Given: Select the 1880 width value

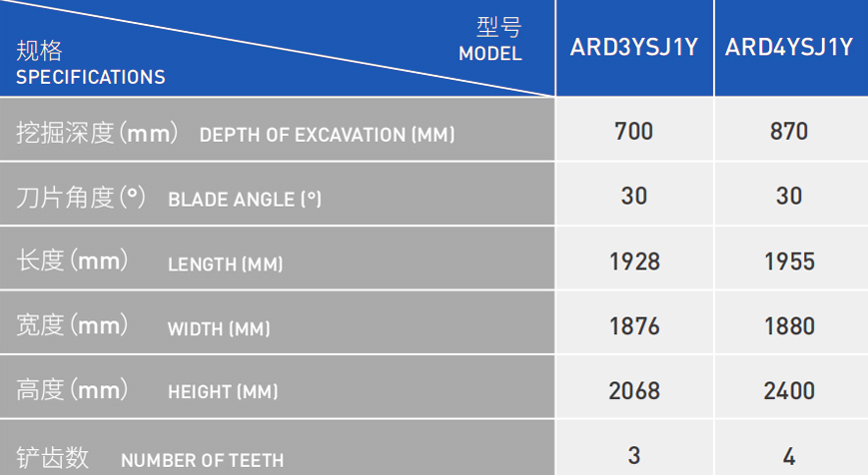Looking at the screenshot, I should pyautogui.click(x=789, y=326).
